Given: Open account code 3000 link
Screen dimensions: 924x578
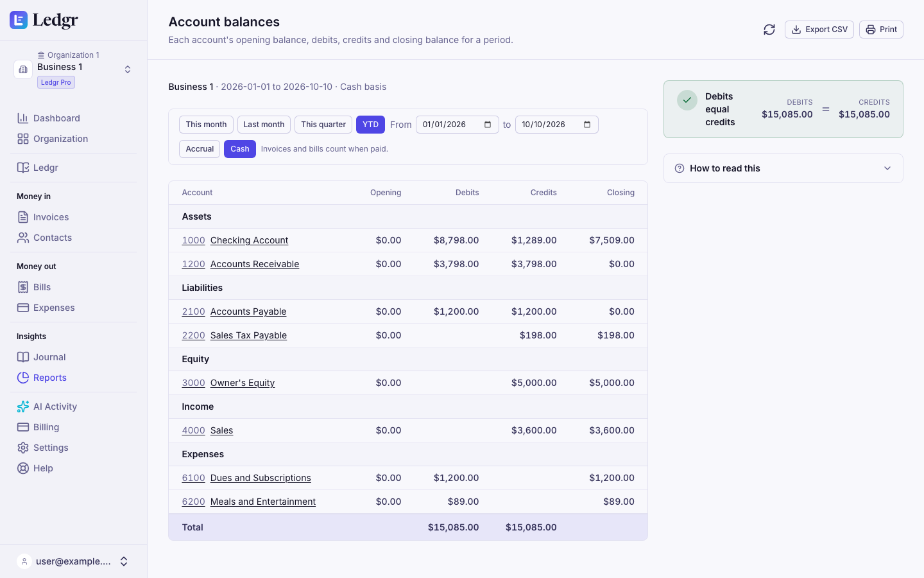Looking at the screenshot, I should [x=193, y=383].
